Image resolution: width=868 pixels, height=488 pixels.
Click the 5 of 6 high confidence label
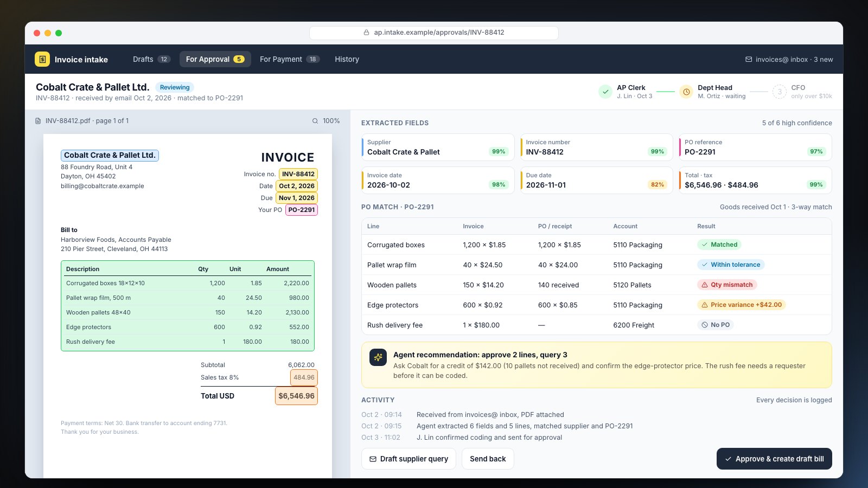click(x=797, y=123)
